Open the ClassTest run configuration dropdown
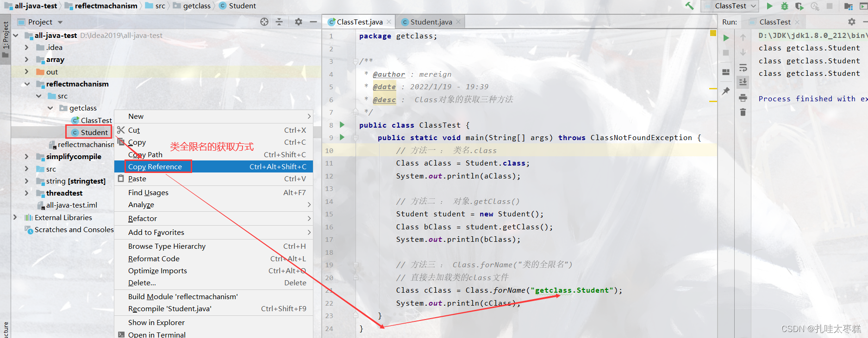This screenshot has width=868, height=338. click(x=730, y=6)
